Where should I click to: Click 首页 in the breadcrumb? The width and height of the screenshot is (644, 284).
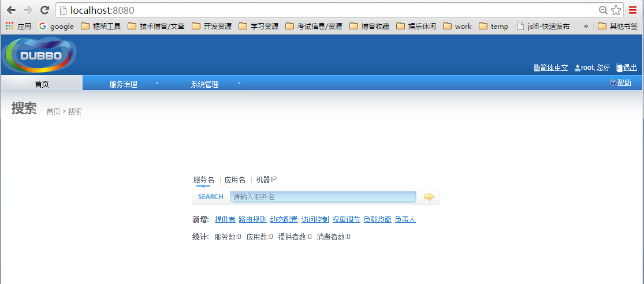tap(53, 111)
